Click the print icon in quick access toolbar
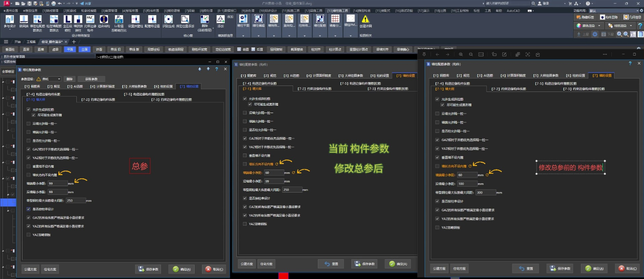 tap(53, 3)
